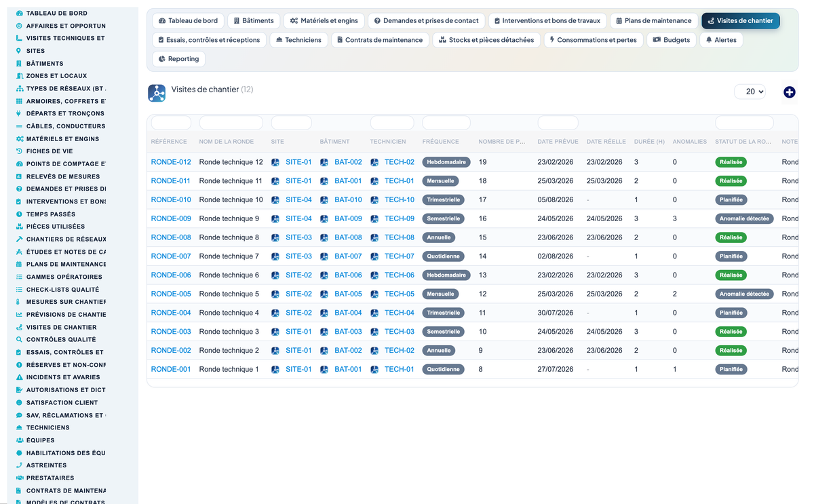Open the Plans de maintenance tab
Image resolution: width=814 pixels, height=504 pixels.
click(x=654, y=21)
